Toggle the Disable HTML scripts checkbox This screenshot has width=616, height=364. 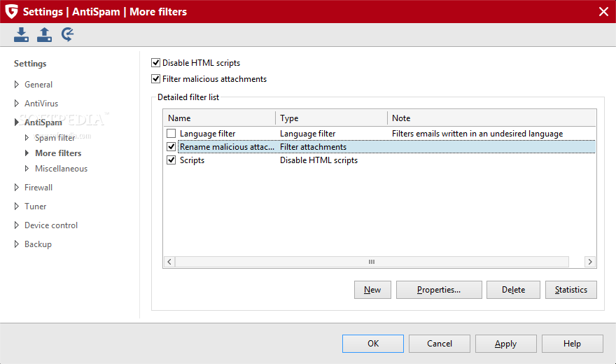pyautogui.click(x=155, y=63)
